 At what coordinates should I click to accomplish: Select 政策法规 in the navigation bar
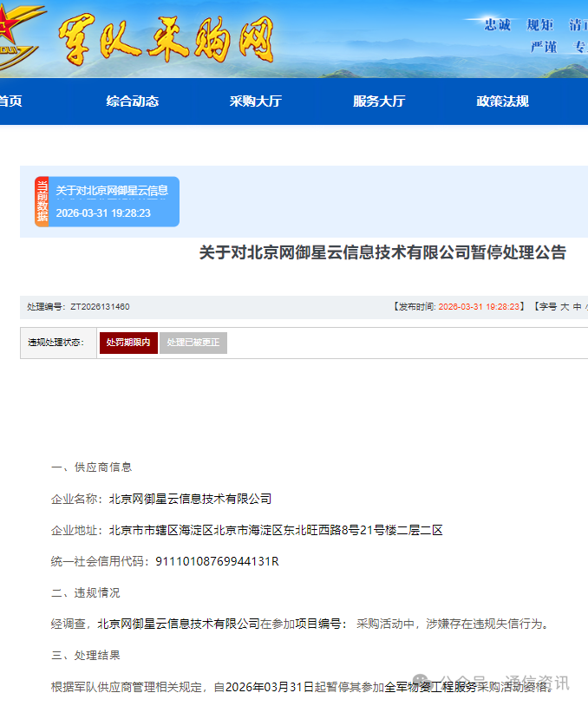(x=502, y=101)
